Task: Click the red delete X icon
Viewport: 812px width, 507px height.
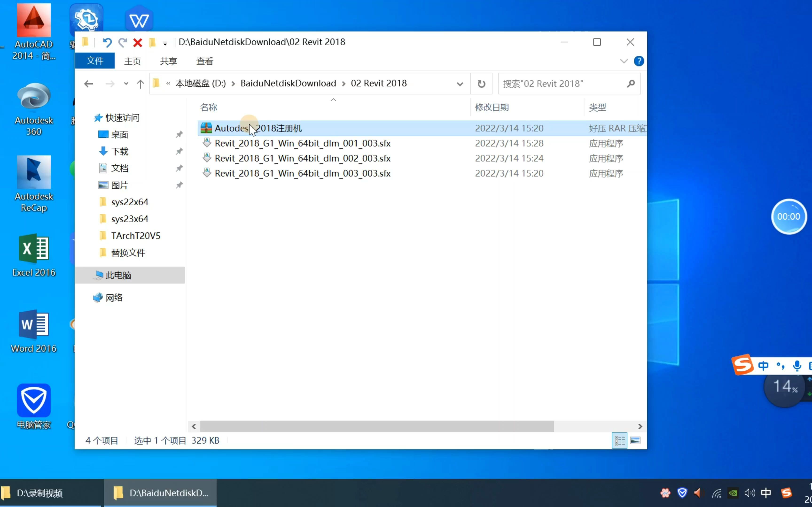Action: pyautogui.click(x=138, y=42)
